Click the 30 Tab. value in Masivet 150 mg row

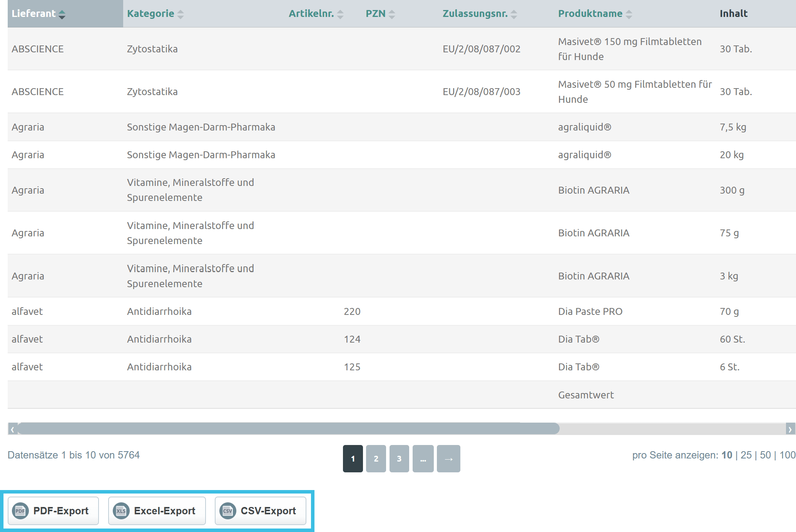pyautogui.click(x=736, y=49)
